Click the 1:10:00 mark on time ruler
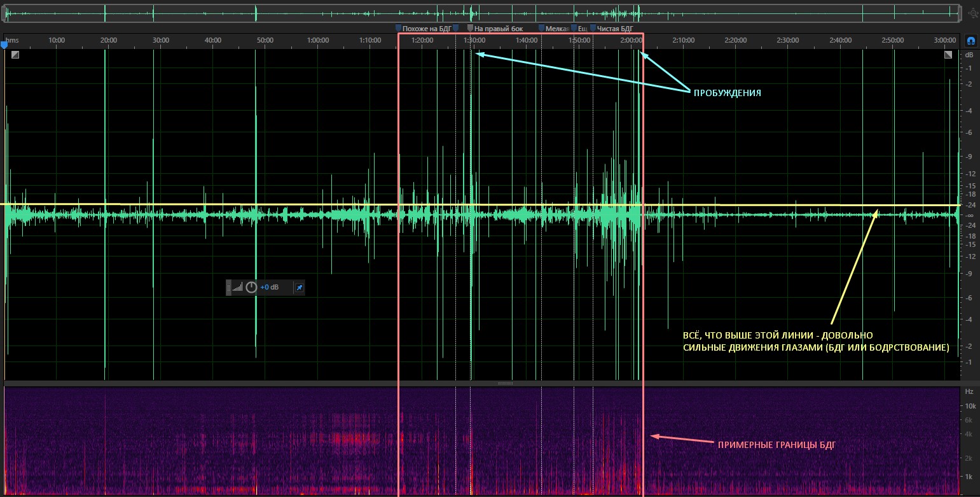This screenshot has width=980, height=497. (x=370, y=40)
